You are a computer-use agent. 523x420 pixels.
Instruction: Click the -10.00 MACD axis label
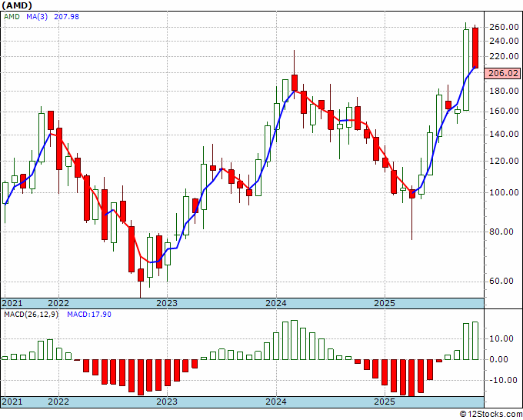[501, 380]
